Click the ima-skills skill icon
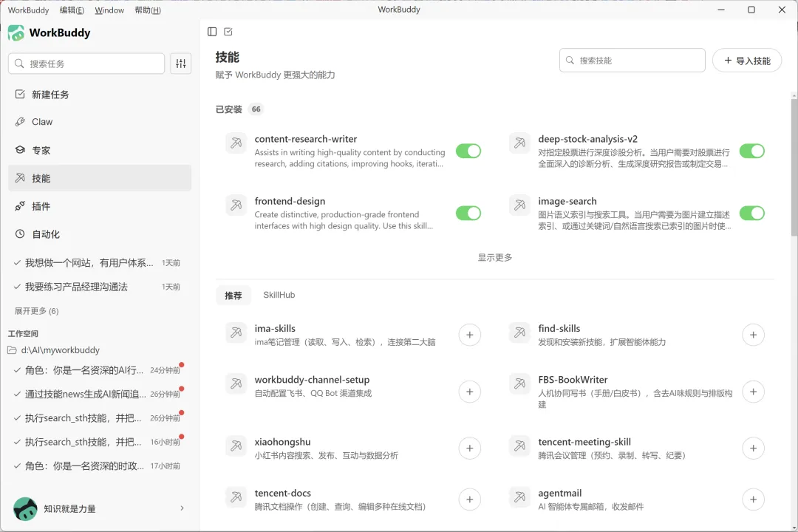This screenshot has height=532, width=798. (x=236, y=332)
